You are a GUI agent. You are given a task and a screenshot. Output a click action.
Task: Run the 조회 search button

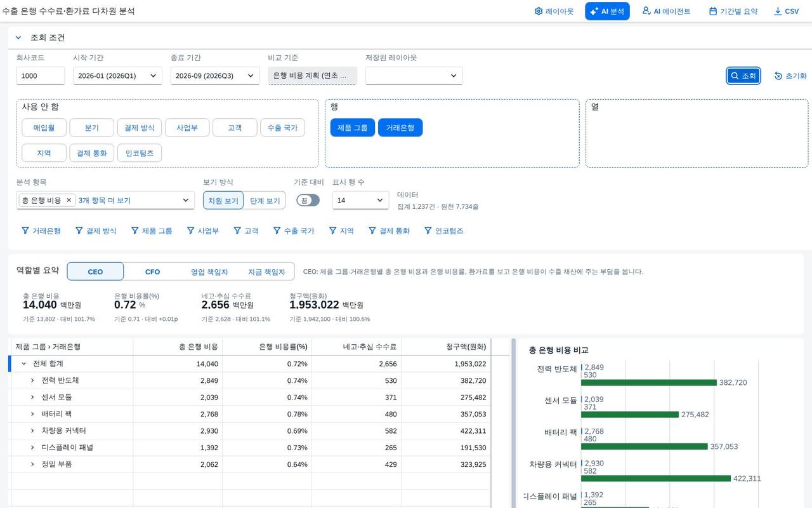pos(743,76)
